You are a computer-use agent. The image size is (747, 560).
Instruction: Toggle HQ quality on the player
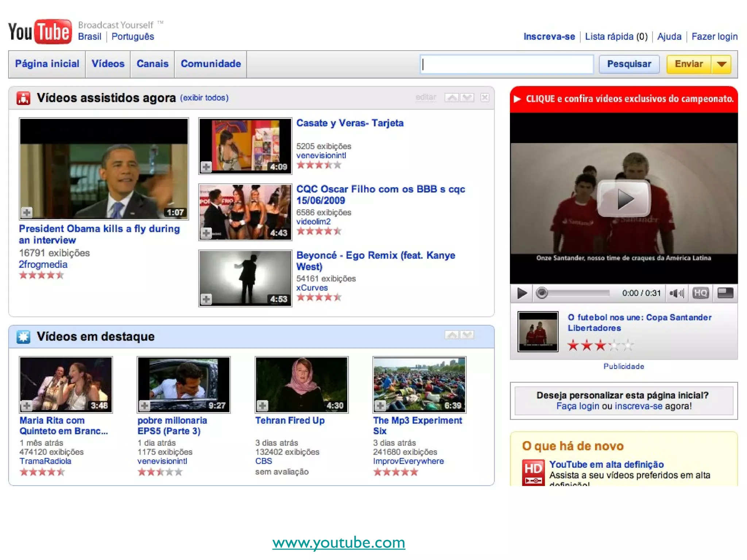700,293
